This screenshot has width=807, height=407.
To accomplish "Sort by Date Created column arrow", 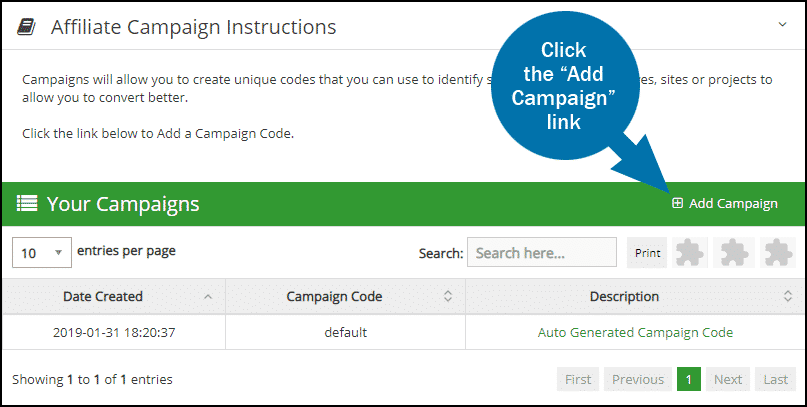I will tap(208, 296).
